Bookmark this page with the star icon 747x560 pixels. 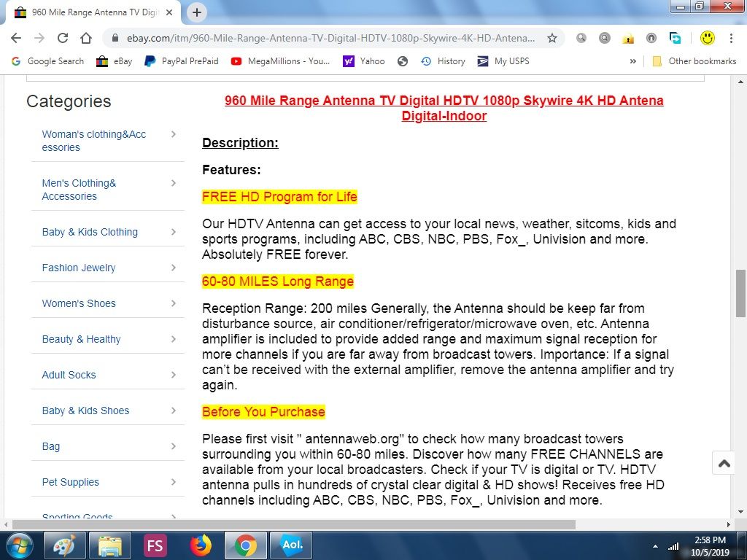click(x=552, y=38)
